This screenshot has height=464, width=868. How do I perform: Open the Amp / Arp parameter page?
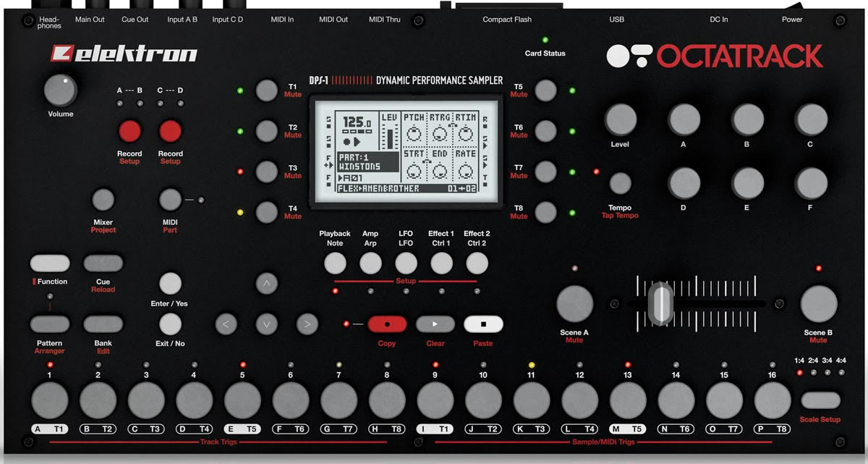(370, 263)
